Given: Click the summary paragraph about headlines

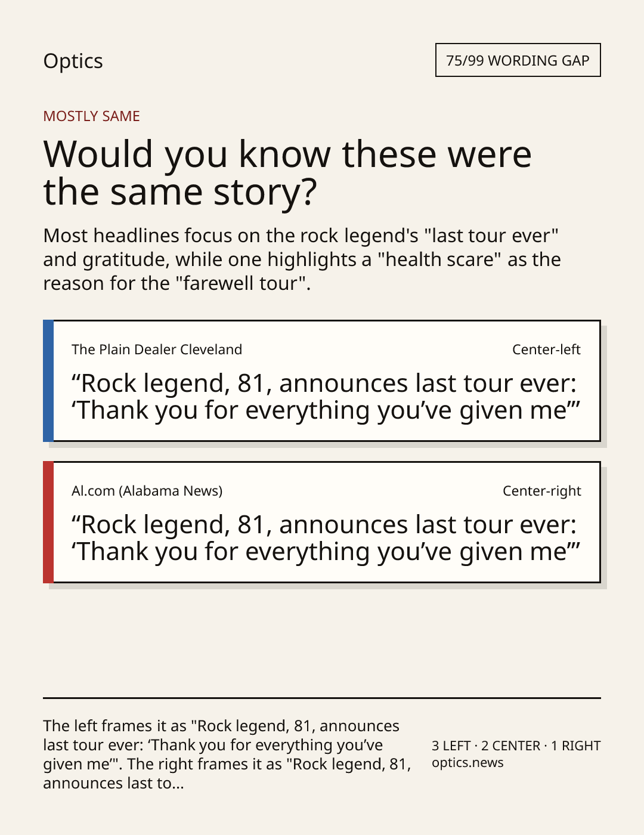Looking at the screenshot, I should pyautogui.click(x=302, y=259).
